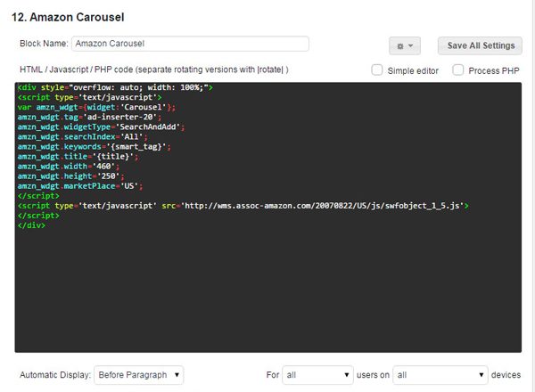This screenshot has width=535, height=392.
Task: Click the code line with ad-inserter-20 tag
Action: (89, 117)
